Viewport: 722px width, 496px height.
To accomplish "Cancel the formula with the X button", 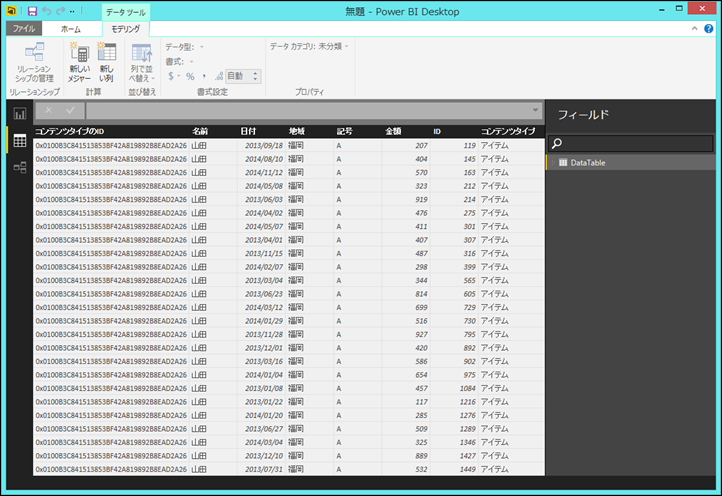I will pos(48,110).
